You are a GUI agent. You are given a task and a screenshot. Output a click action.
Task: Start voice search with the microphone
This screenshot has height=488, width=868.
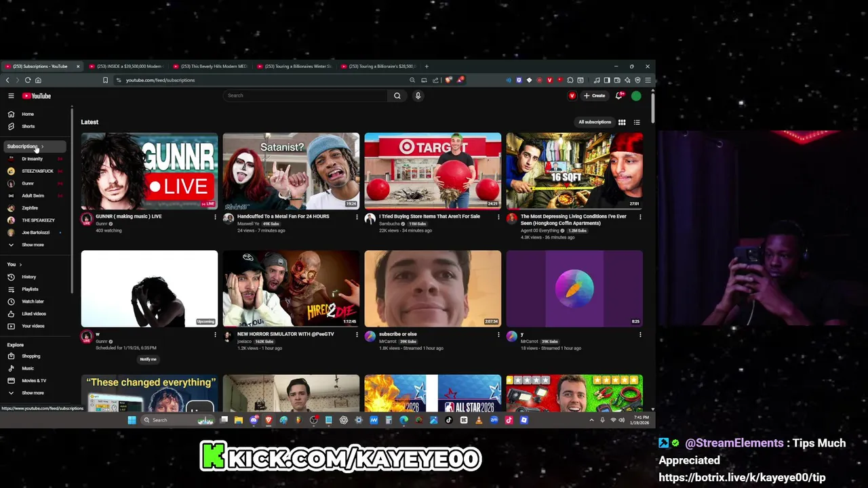418,96
